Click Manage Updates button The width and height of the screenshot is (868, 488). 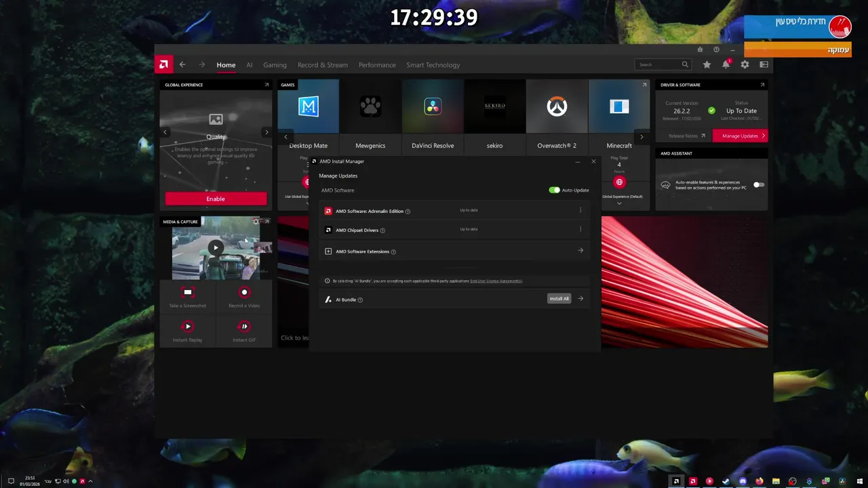741,136
